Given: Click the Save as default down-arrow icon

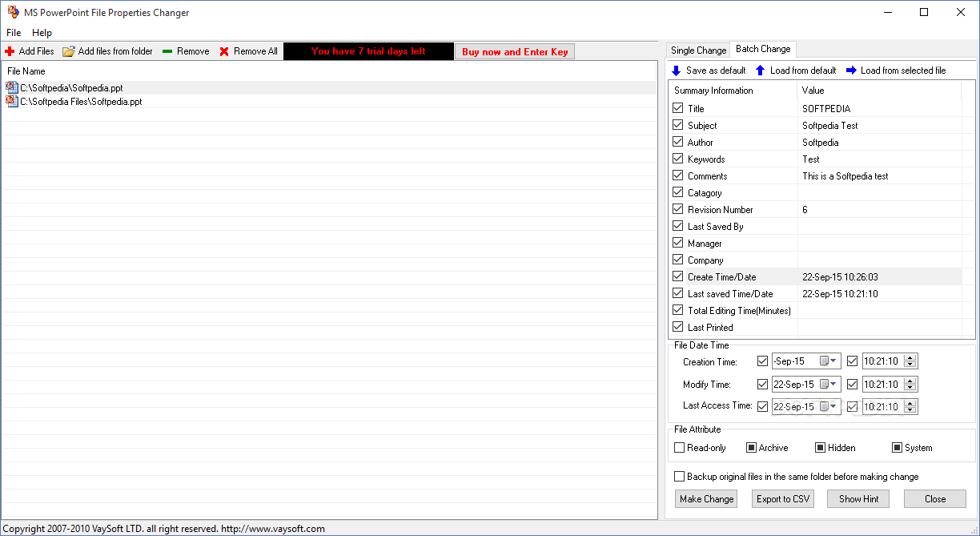Looking at the screenshot, I should pyautogui.click(x=677, y=71).
